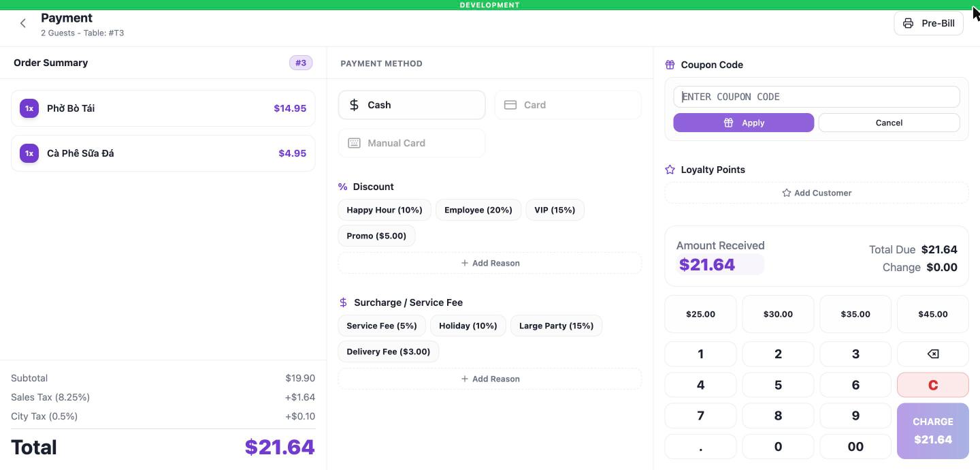
Task: Toggle Service Fee (5%) surcharge
Action: pos(382,326)
